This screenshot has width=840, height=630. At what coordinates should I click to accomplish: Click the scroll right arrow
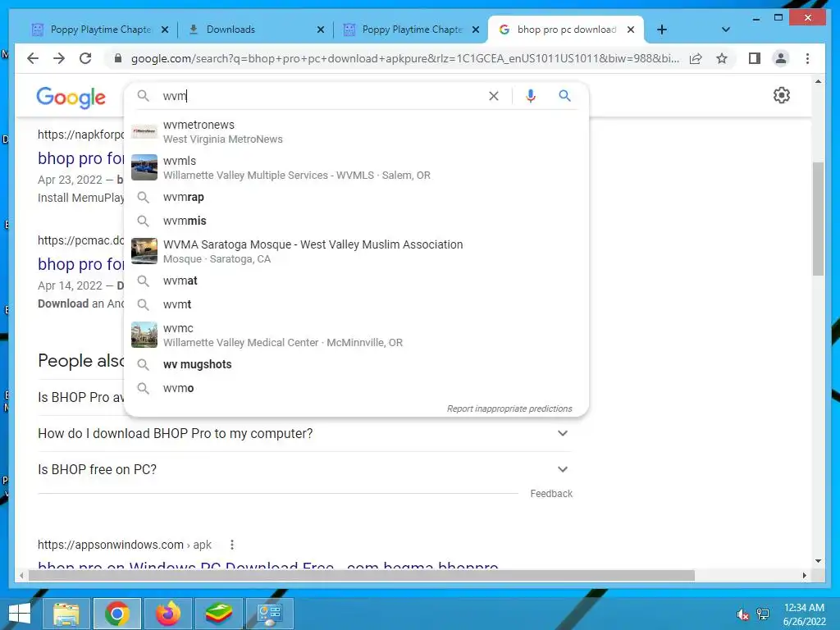(x=805, y=576)
